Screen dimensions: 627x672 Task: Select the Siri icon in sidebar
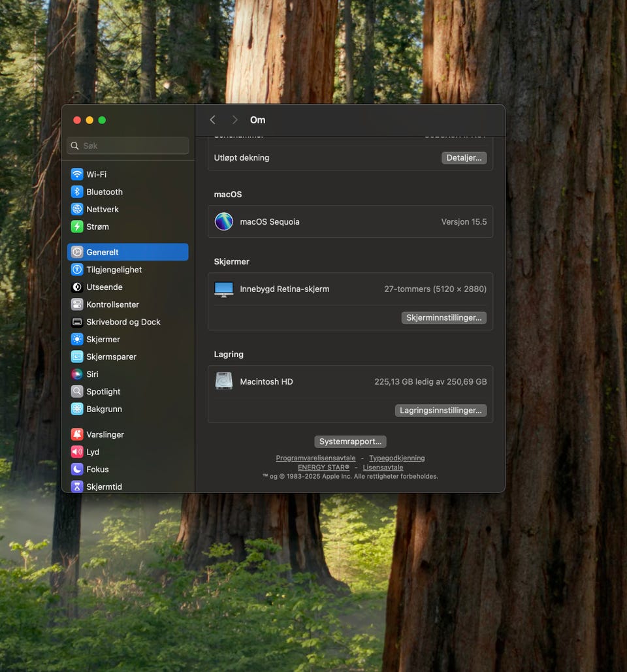point(77,374)
